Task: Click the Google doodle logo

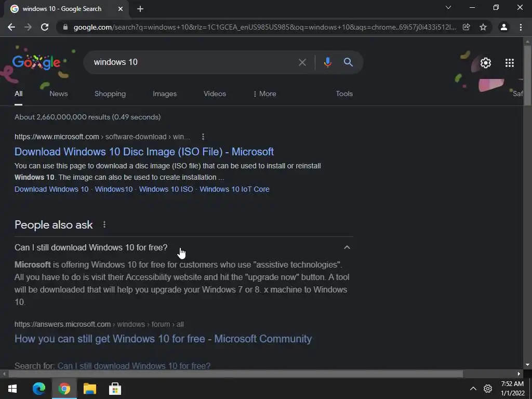Action: [x=36, y=62]
